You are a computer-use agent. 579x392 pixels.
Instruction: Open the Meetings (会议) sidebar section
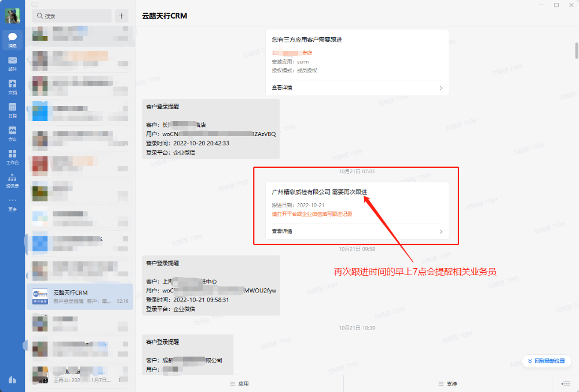(12, 133)
